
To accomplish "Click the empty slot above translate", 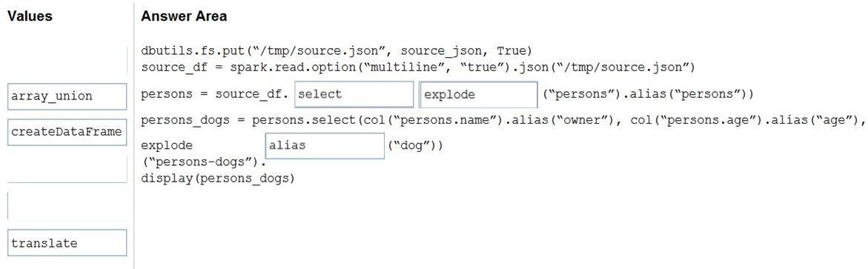I will coord(67,206).
